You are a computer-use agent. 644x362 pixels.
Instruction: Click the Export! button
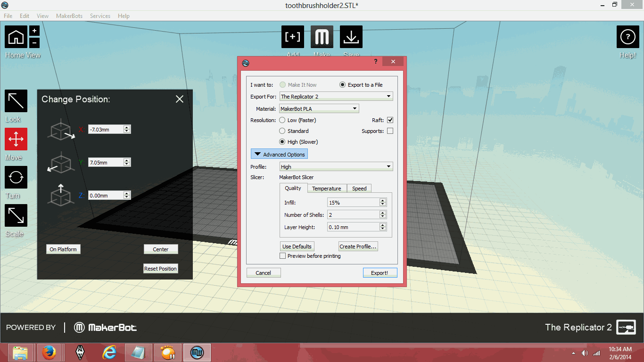380,273
